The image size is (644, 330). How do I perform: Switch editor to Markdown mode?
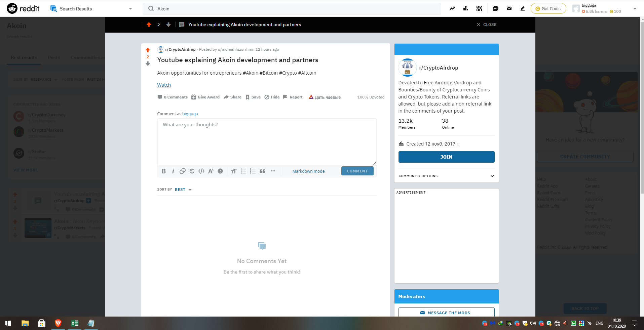308,171
